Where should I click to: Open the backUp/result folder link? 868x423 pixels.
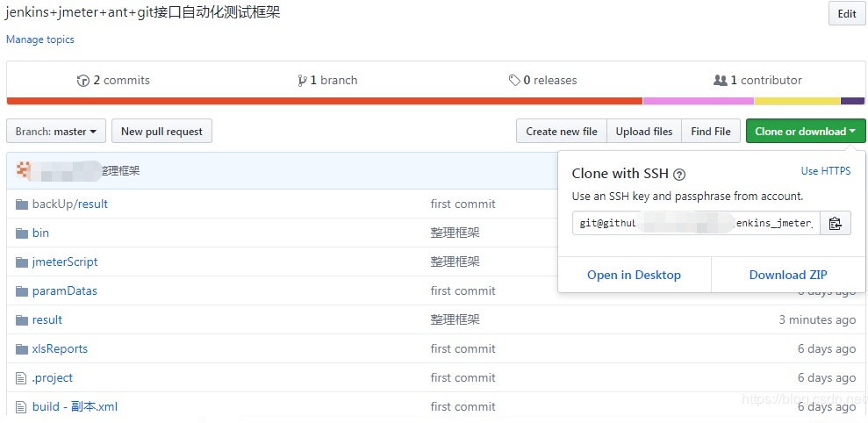coord(69,204)
